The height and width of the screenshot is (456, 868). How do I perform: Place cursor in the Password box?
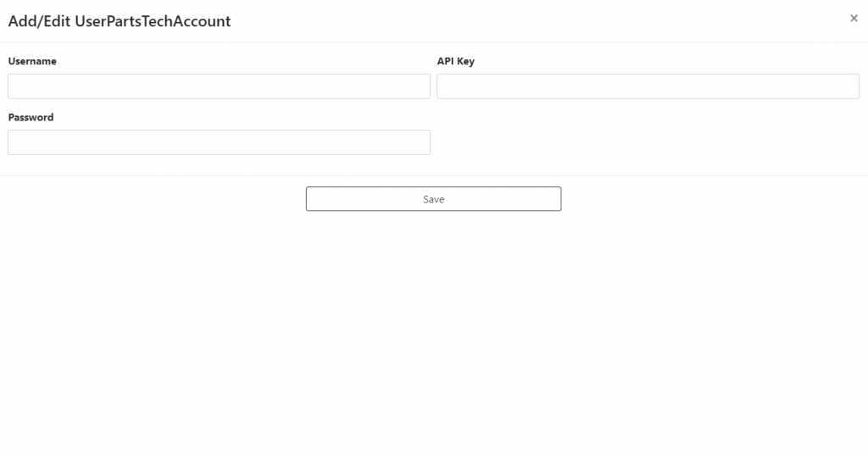pos(220,142)
